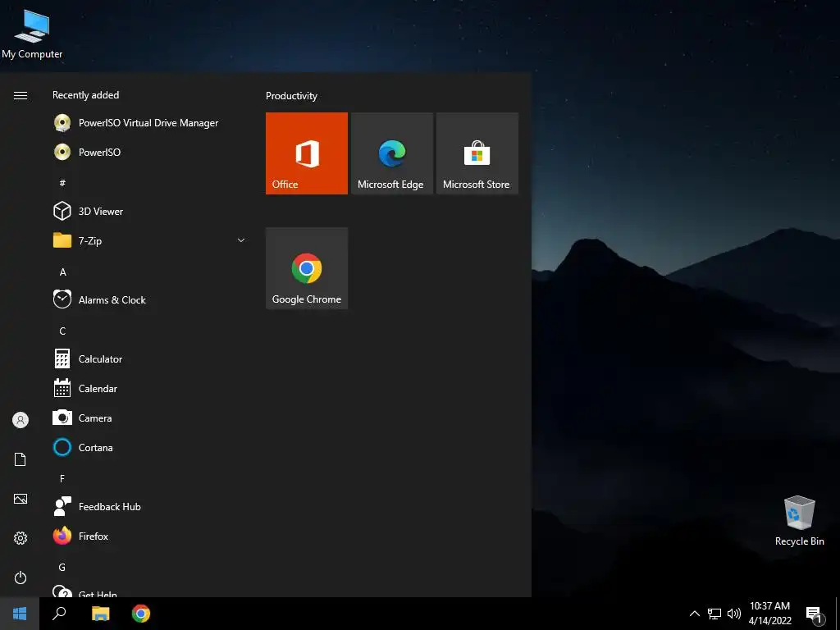The image size is (840, 630).
Task: Open Feedback Hub
Action: [x=150, y=506]
